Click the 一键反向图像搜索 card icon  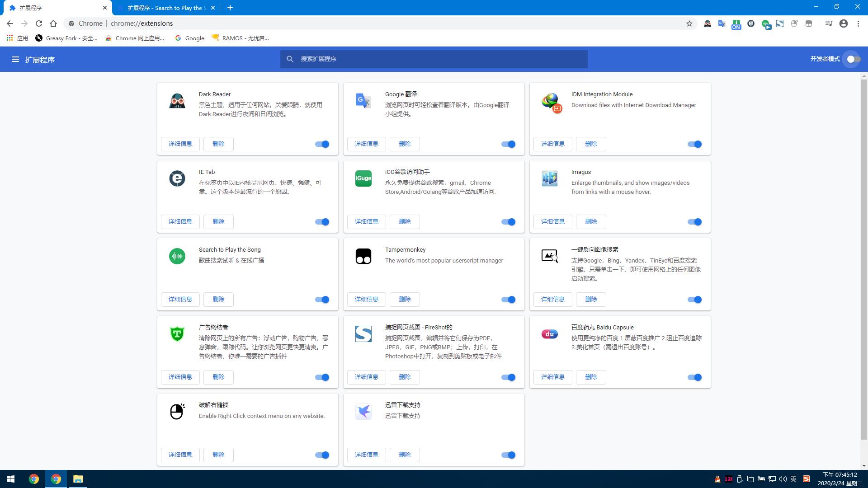pyautogui.click(x=550, y=256)
